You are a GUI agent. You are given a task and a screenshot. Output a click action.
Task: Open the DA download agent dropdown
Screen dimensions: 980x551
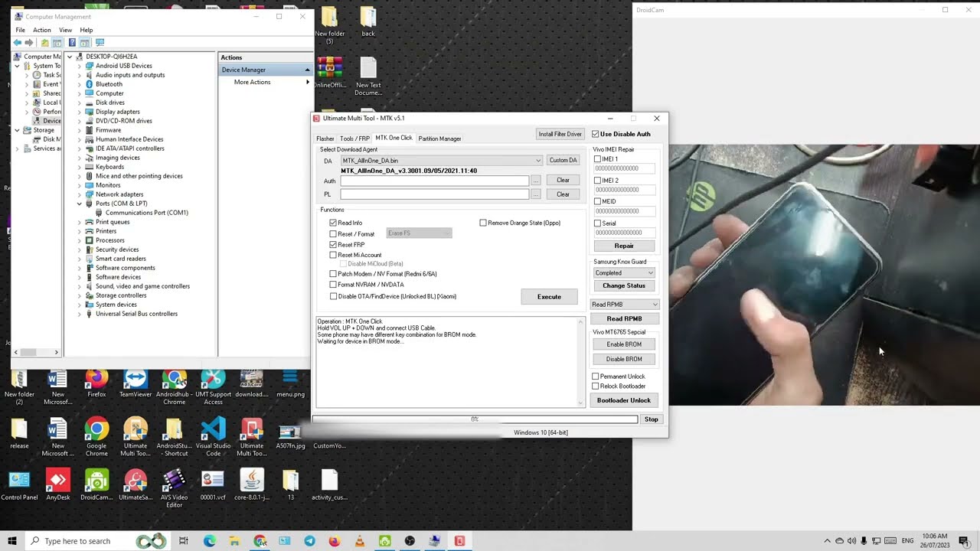point(538,160)
